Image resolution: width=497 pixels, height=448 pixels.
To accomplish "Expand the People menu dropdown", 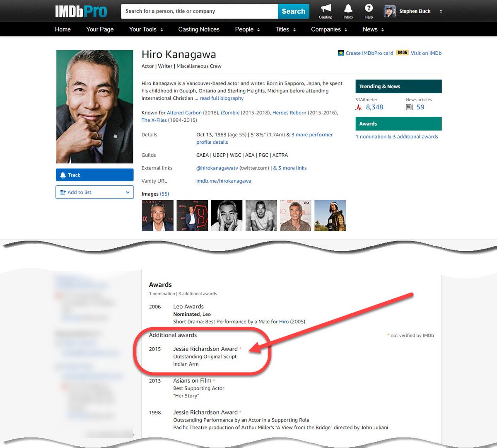I will coord(247,29).
